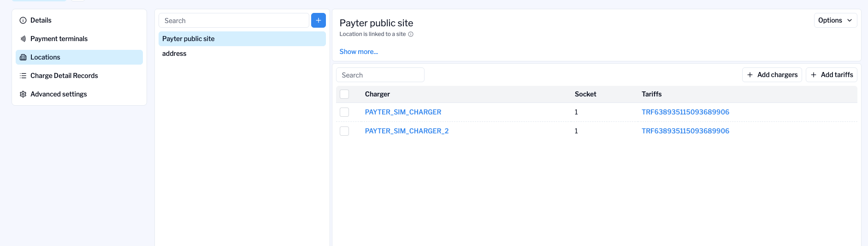Viewport: 868px width, 246px height.
Task: Check the box for PAYTER_SIM_CHARGER_2 row
Action: point(344,131)
